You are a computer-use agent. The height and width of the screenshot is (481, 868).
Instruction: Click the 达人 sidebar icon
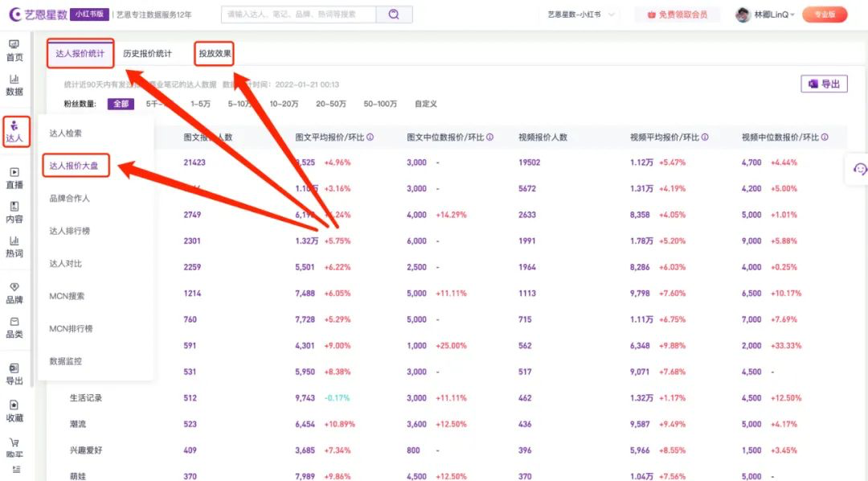coord(15,129)
